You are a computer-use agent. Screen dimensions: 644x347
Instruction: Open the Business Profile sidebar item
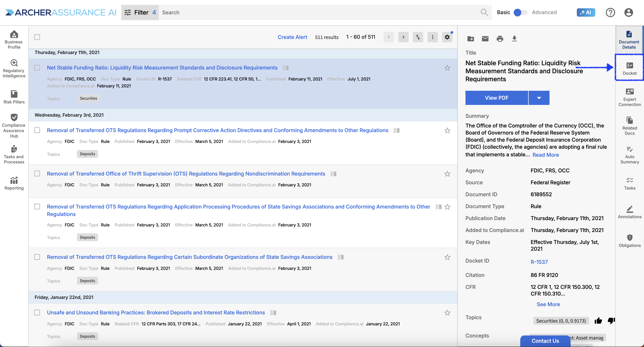14,40
